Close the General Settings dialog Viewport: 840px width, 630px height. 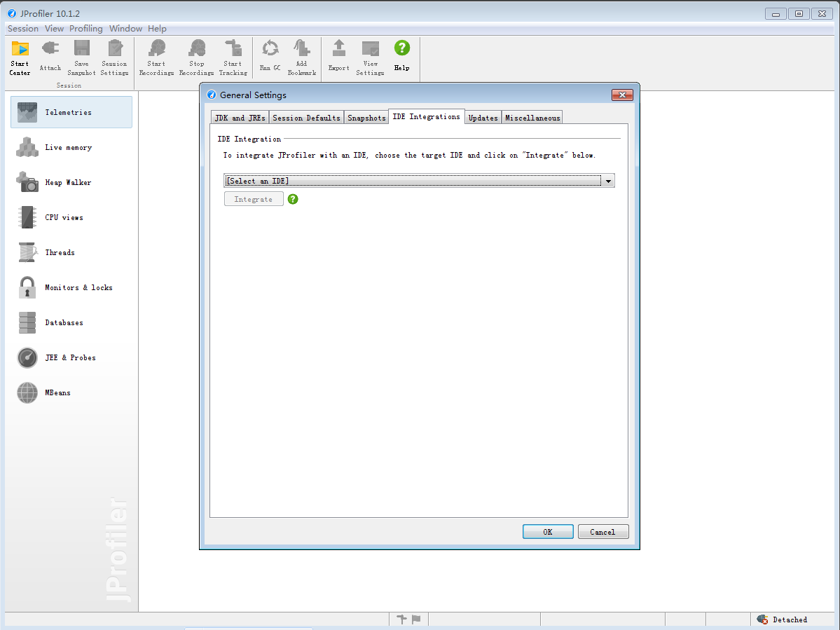(623, 95)
